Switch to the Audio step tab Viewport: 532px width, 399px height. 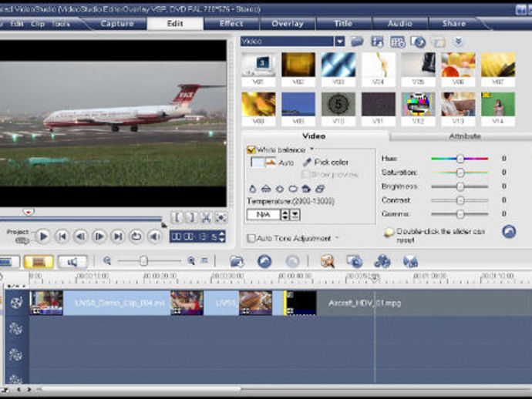tap(400, 24)
